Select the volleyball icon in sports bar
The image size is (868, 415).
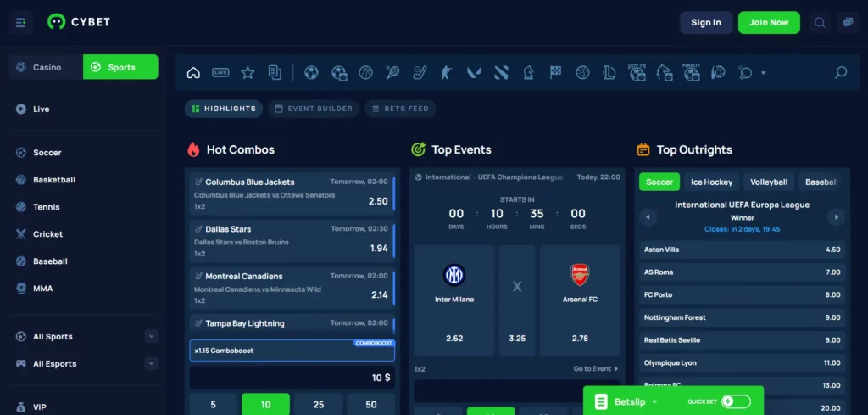tap(582, 73)
